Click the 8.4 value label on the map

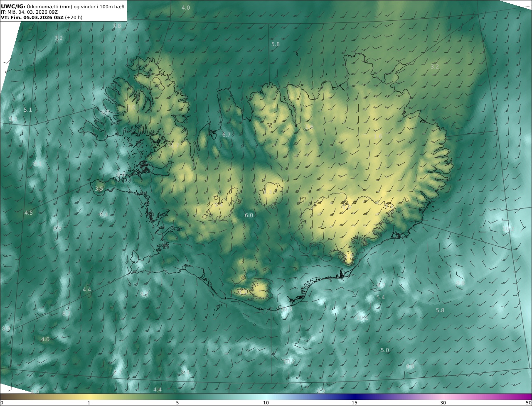[103, 214]
